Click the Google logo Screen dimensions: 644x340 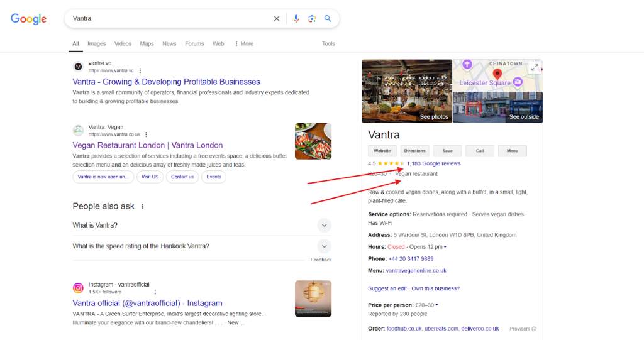click(28, 19)
